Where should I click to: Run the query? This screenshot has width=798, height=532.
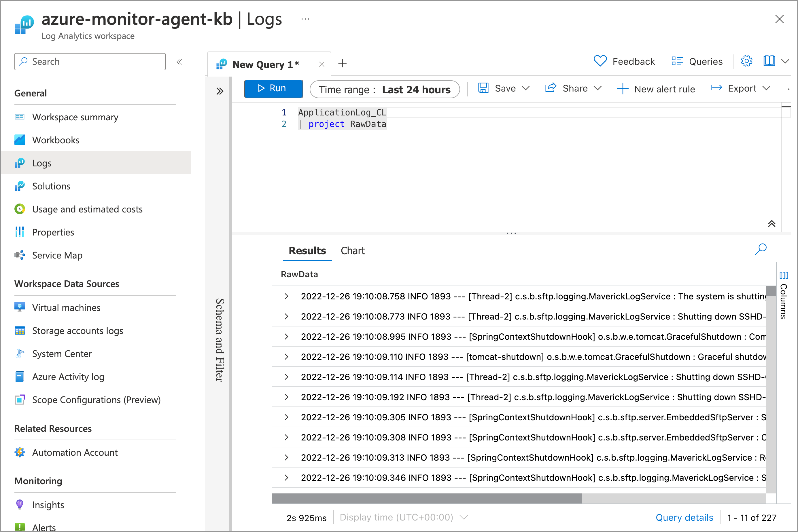[274, 89]
